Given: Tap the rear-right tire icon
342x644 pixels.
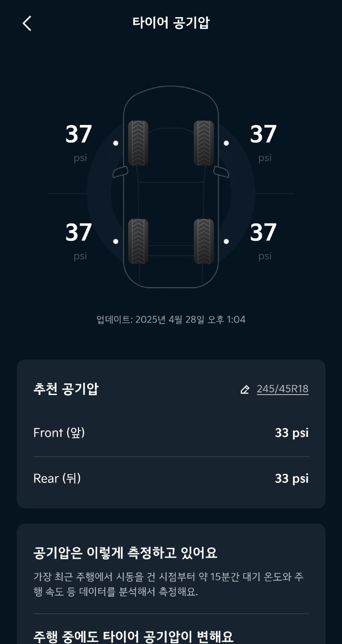Looking at the screenshot, I should click(204, 241).
